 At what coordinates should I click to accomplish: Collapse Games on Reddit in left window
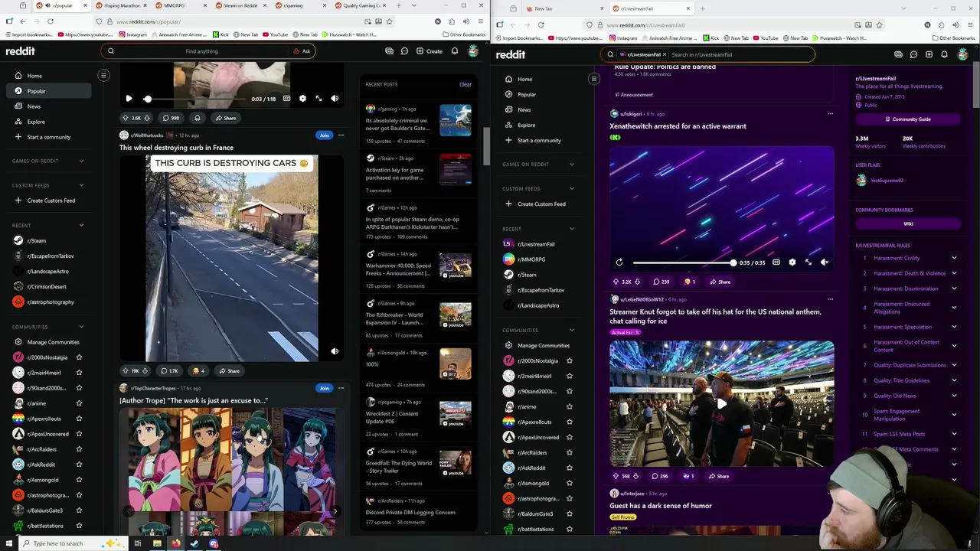[x=81, y=161]
